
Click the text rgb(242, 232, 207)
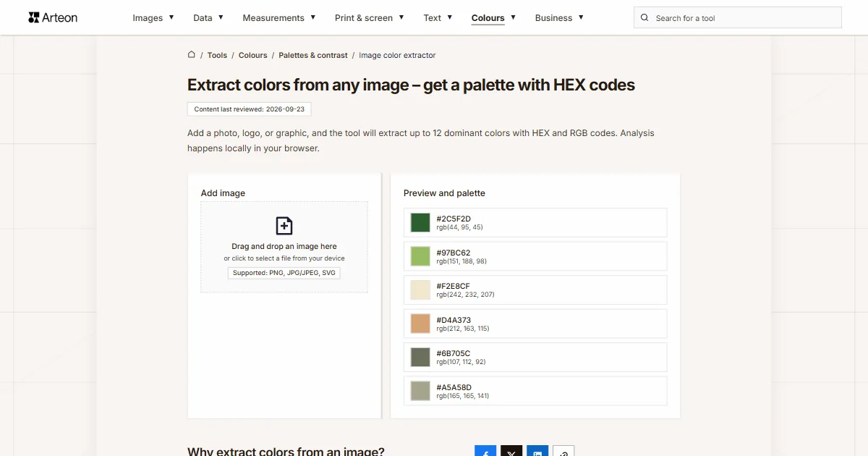pyautogui.click(x=465, y=295)
